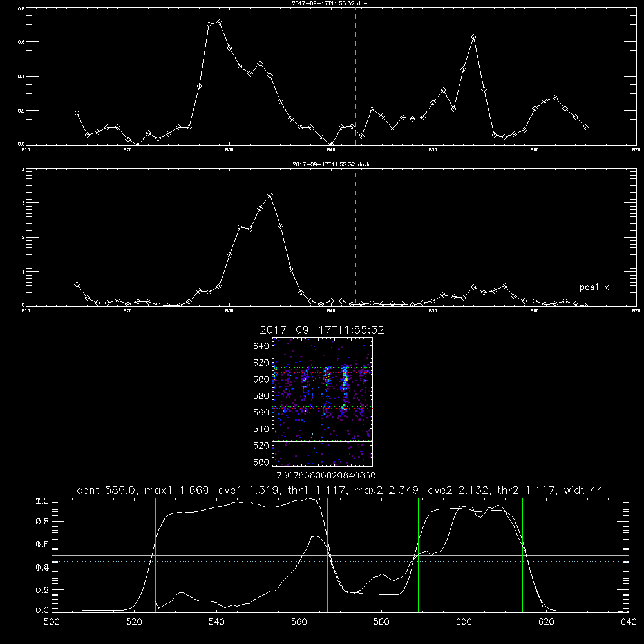The width and height of the screenshot is (644, 644).
Task: Click the rightmost green vertical line in bottom plot
Action: click(522, 555)
